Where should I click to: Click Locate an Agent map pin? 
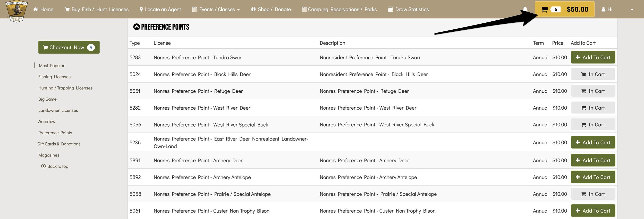tap(141, 10)
